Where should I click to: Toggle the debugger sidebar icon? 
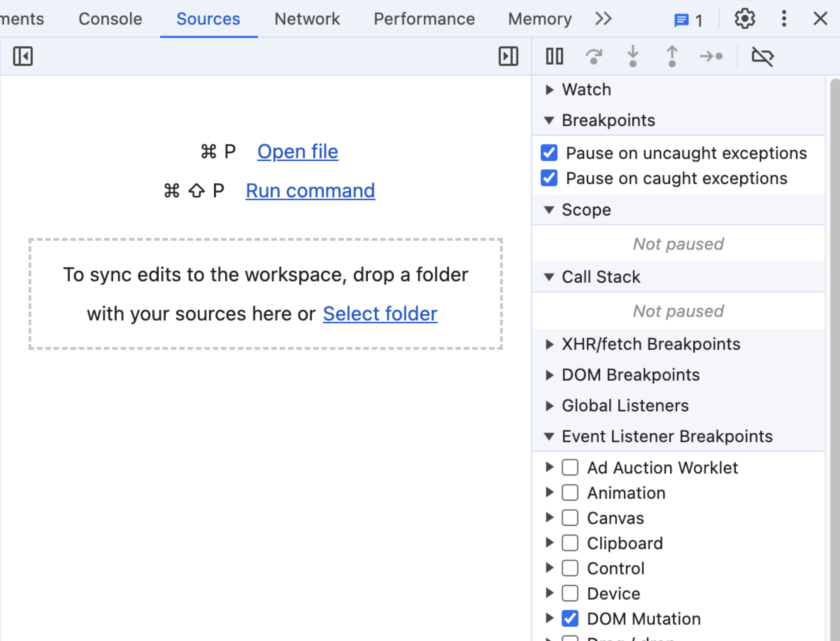pos(508,56)
